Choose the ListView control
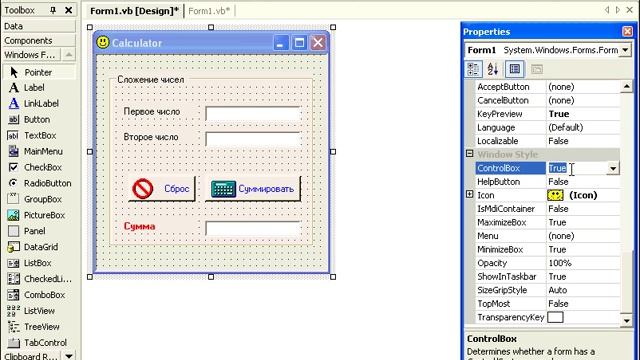This screenshot has width=640, height=360. click(x=39, y=311)
